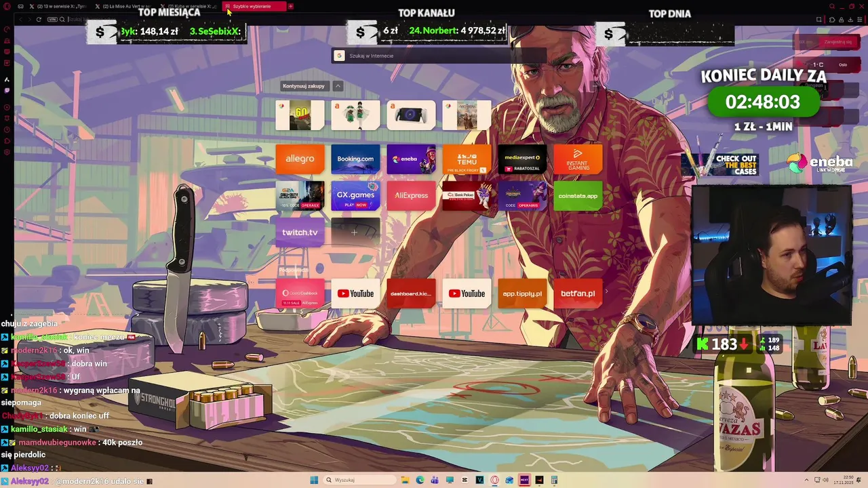The image size is (868, 488).
Task: Open the betfan.pl suggestion tile
Action: [578, 293]
